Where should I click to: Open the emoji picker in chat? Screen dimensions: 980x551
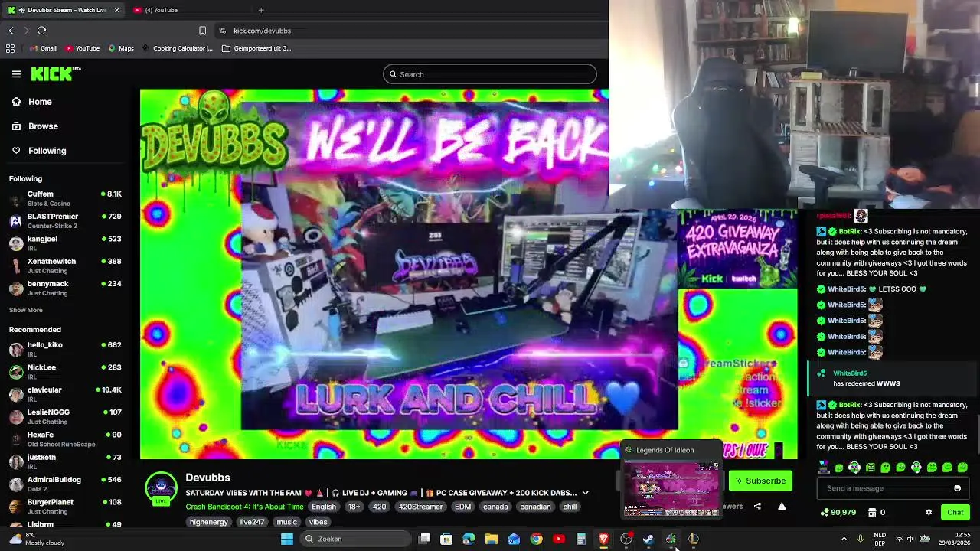point(957,488)
